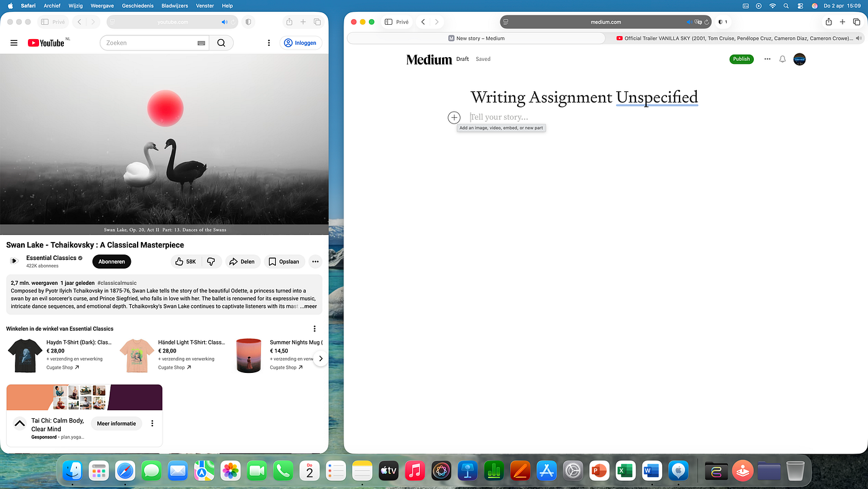Click the Swan Lake video player
868x489 pixels.
click(x=164, y=144)
